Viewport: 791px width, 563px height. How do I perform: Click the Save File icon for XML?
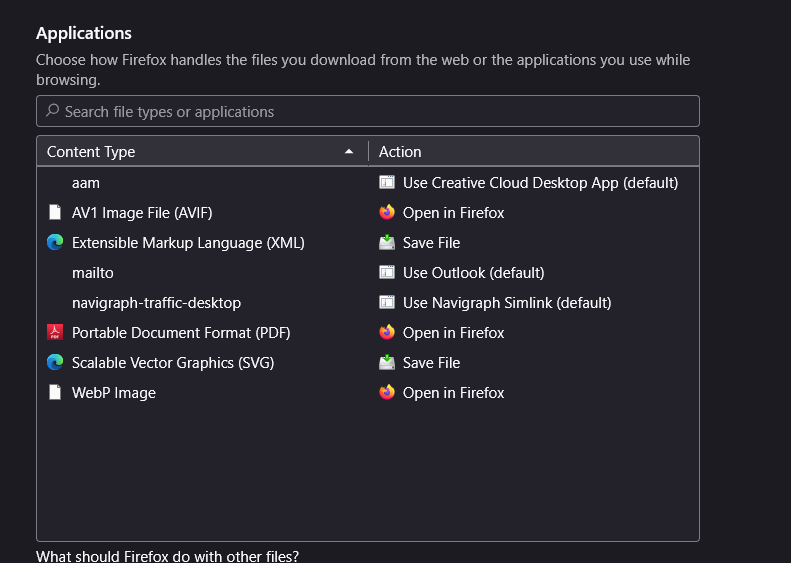[387, 243]
